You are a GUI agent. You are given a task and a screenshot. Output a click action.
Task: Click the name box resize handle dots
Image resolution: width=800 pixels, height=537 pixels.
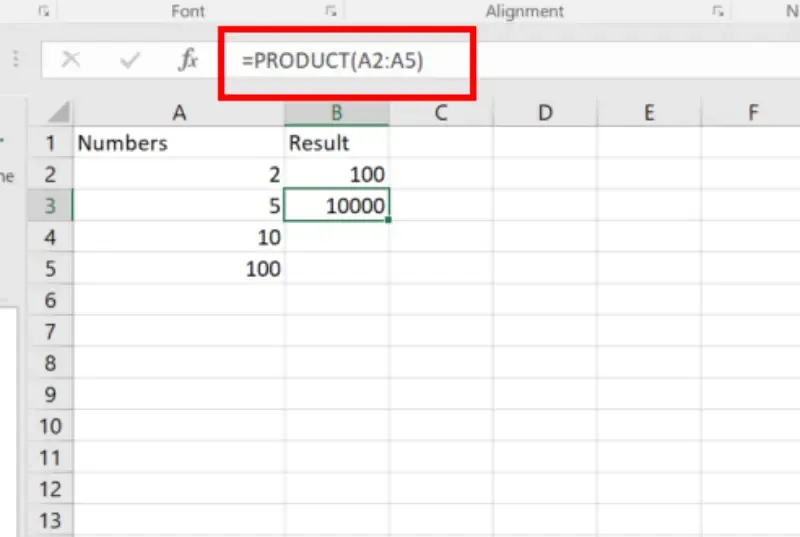tap(15, 60)
